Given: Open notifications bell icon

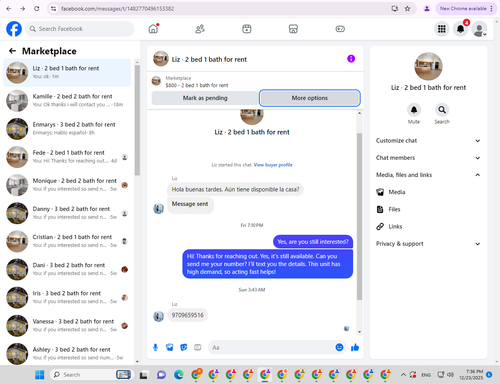Looking at the screenshot, I should [x=460, y=29].
